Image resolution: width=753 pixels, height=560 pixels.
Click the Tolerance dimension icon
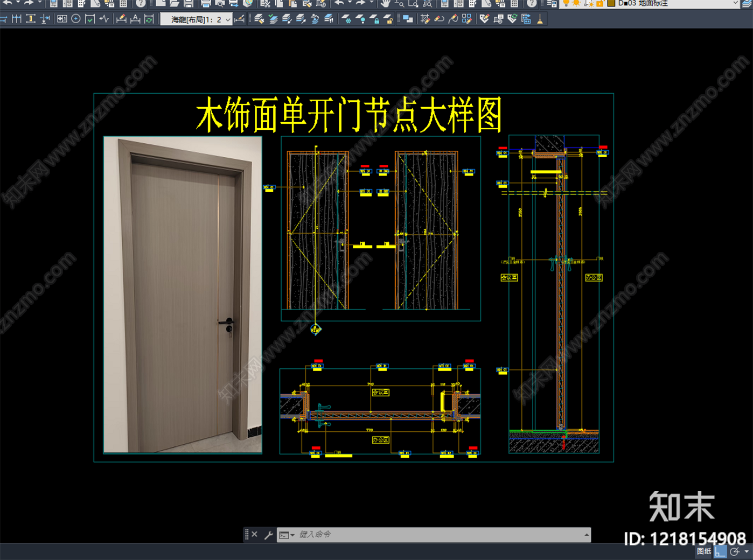click(62, 19)
